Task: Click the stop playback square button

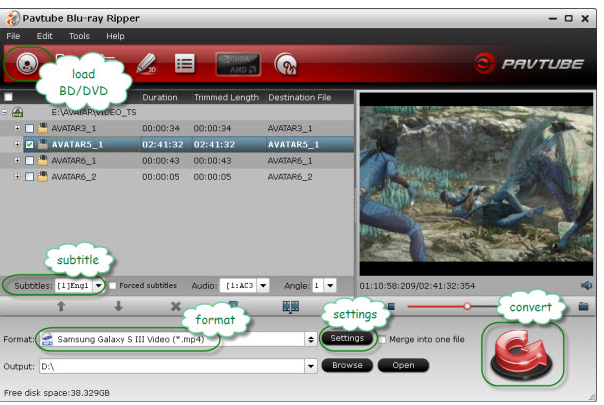Action: click(391, 306)
